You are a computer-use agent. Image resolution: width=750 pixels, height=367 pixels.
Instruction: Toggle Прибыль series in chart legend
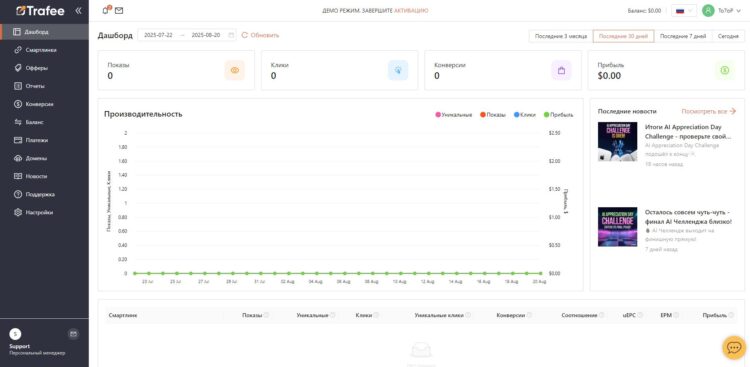point(558,115)
